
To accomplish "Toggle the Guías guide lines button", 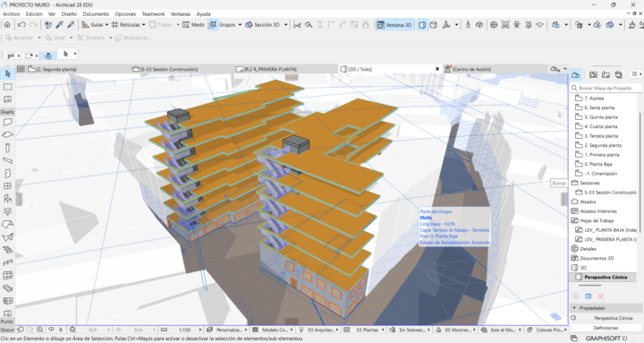I will coord(92,25).
